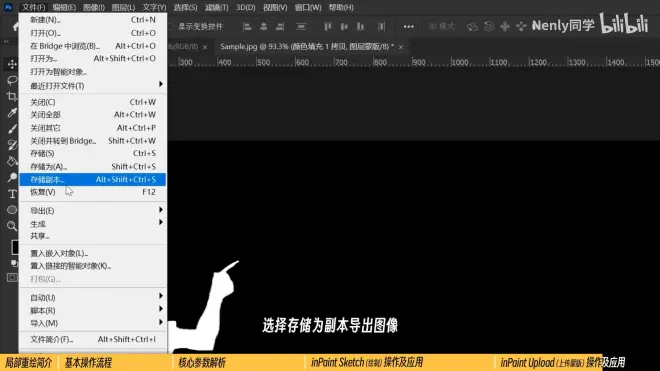The height and width of the screenshot is (371, 660).
Task: Open the 滤镜(T) menu
Action: coord(216,8)
